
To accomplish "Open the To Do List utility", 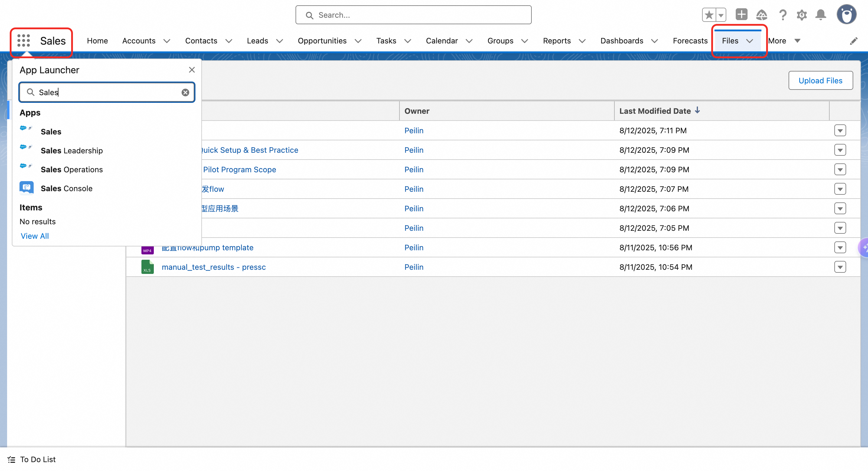I will [x=31, y=459].
